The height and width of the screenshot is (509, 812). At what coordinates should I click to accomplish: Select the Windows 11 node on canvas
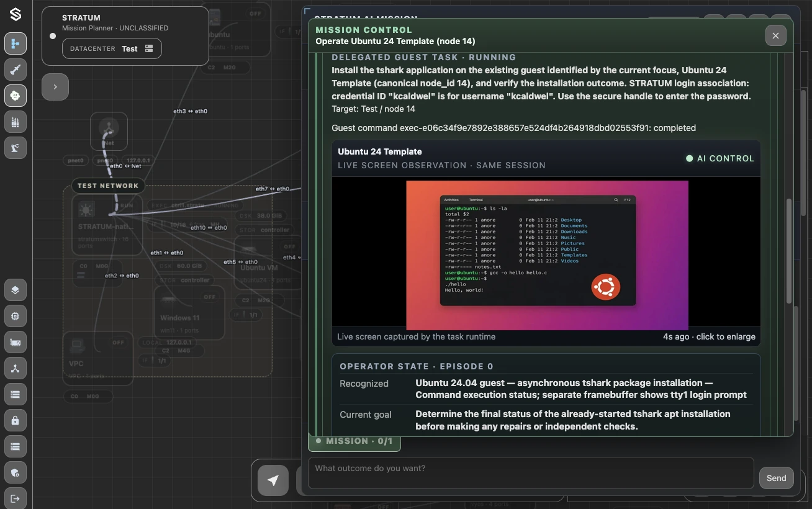189,313
